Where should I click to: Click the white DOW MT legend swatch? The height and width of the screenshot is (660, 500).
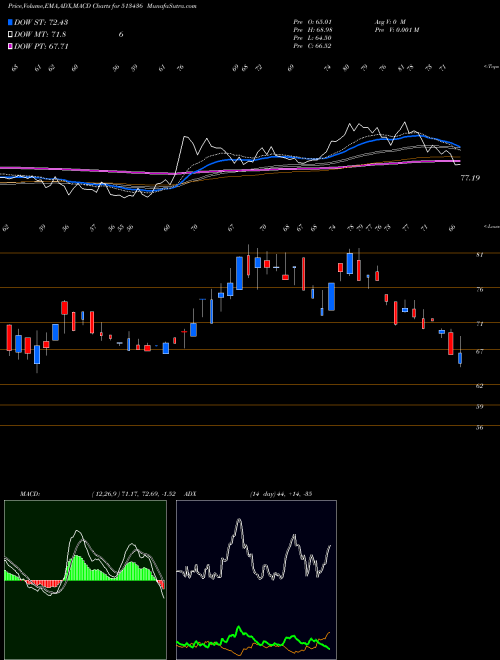tap(10, 34)
